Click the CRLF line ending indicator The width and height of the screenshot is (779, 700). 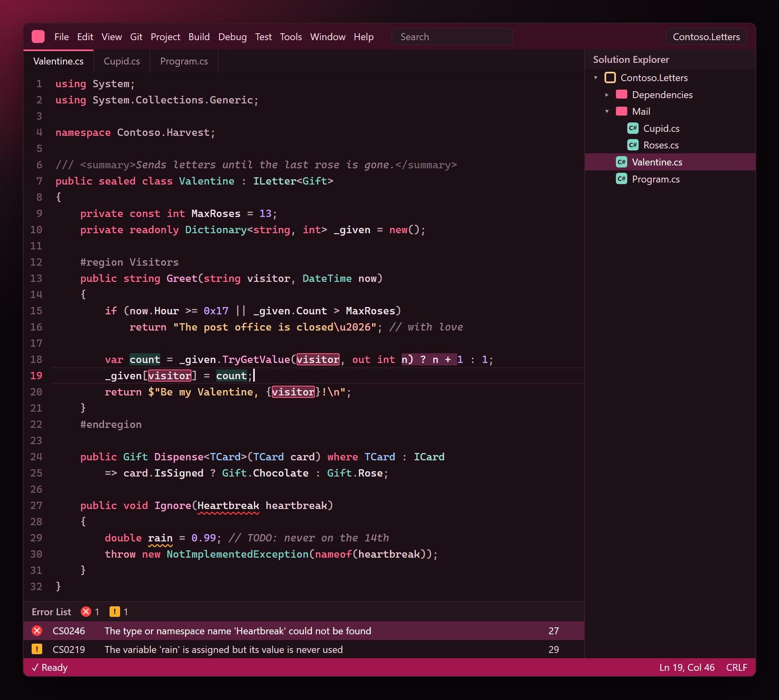736,667
